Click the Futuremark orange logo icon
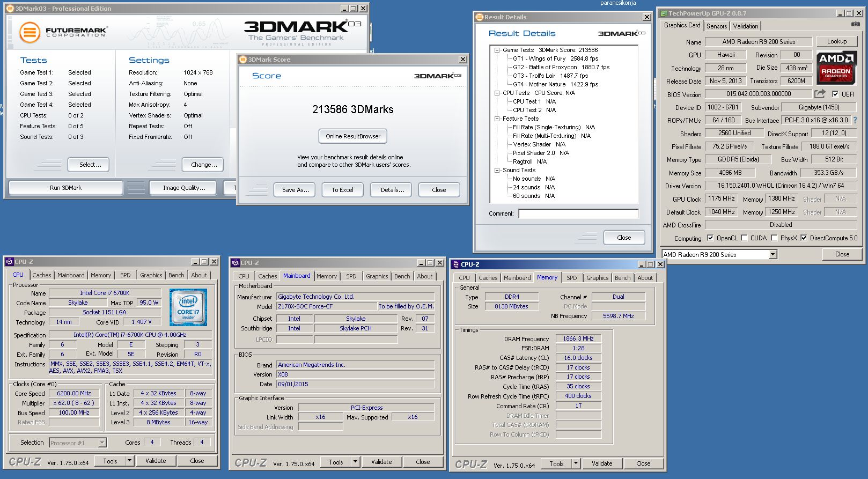The image size is (868, 479). pos(30,32)
